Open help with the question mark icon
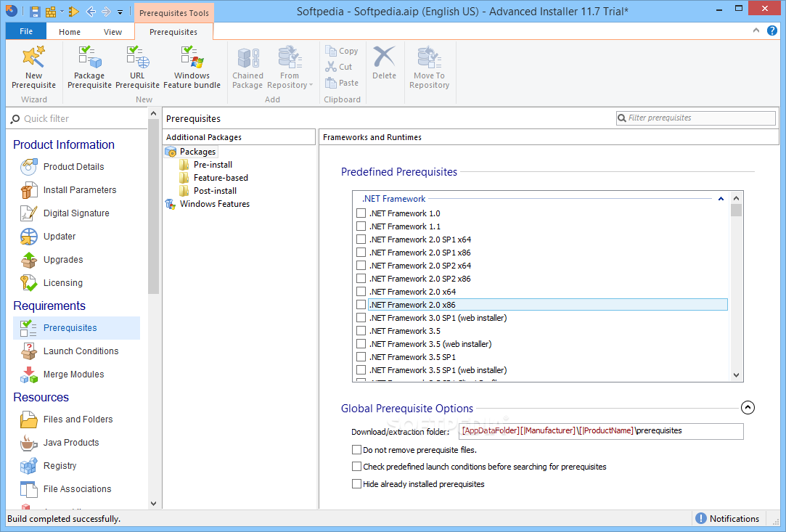 point(772,30)
